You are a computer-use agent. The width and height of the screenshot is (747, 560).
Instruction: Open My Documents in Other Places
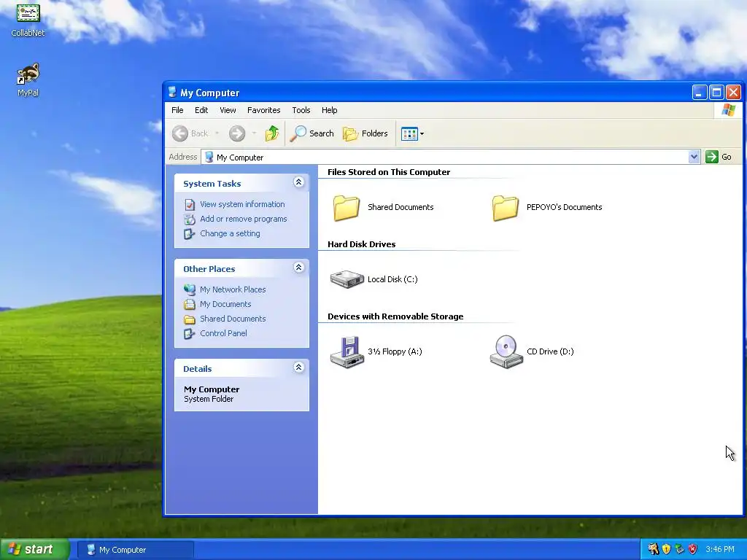click(x=225, y=304)
